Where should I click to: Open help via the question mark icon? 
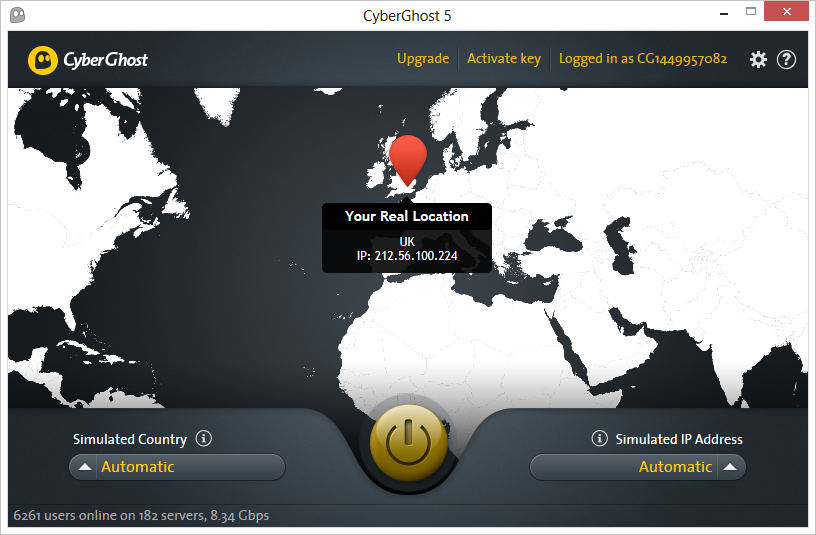coord(786,59)
